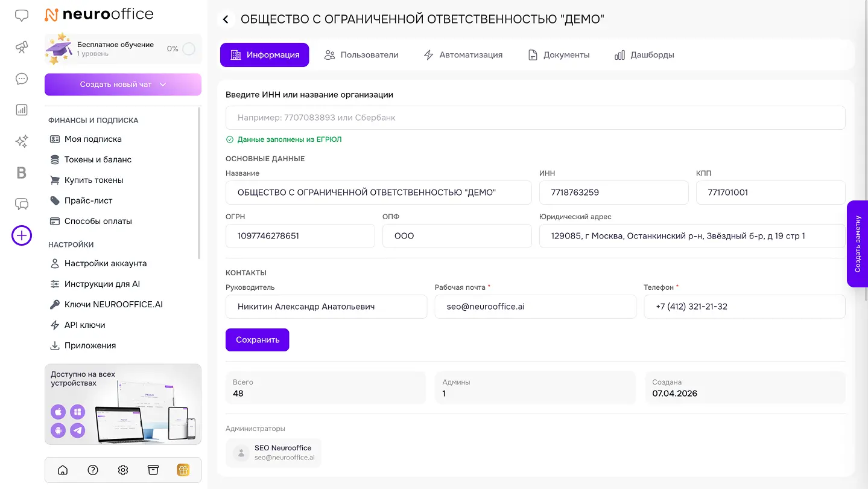Switch to the Документы tab

(559, 55)
